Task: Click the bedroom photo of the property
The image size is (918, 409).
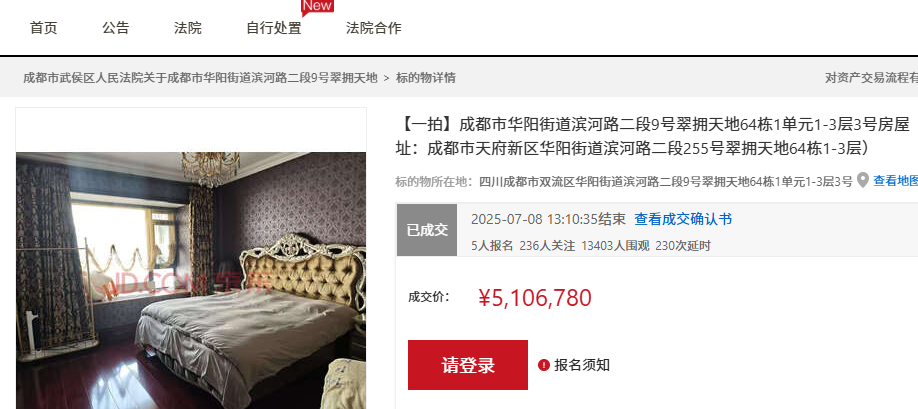Action: [x=191, y=280]
